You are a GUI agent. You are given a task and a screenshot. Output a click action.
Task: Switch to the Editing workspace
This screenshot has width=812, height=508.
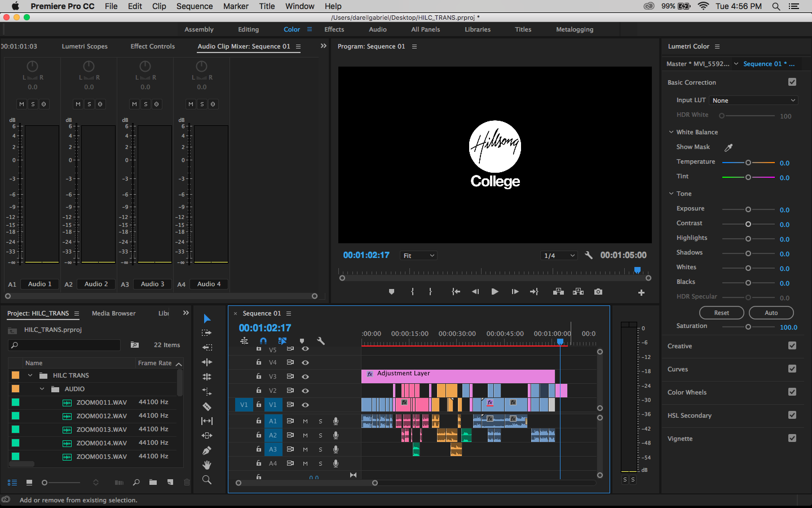pos(248,29)
